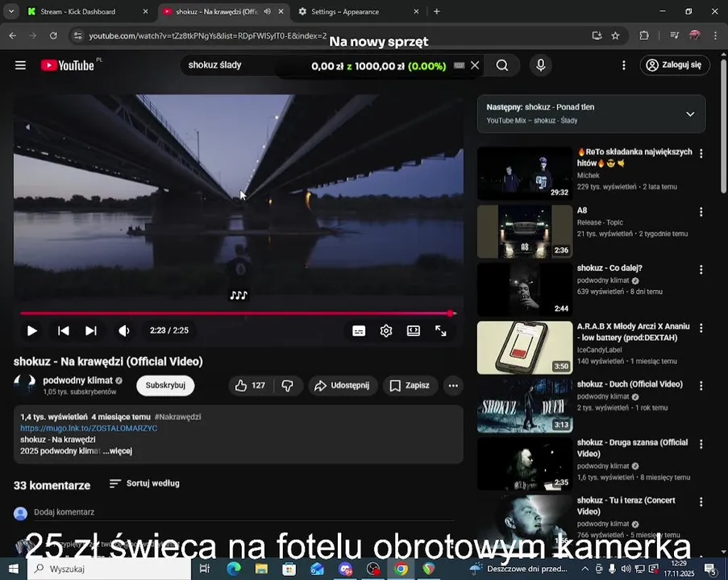Open podwodny klimat channel avatar

pyautogui.click(x=24, y=385)
